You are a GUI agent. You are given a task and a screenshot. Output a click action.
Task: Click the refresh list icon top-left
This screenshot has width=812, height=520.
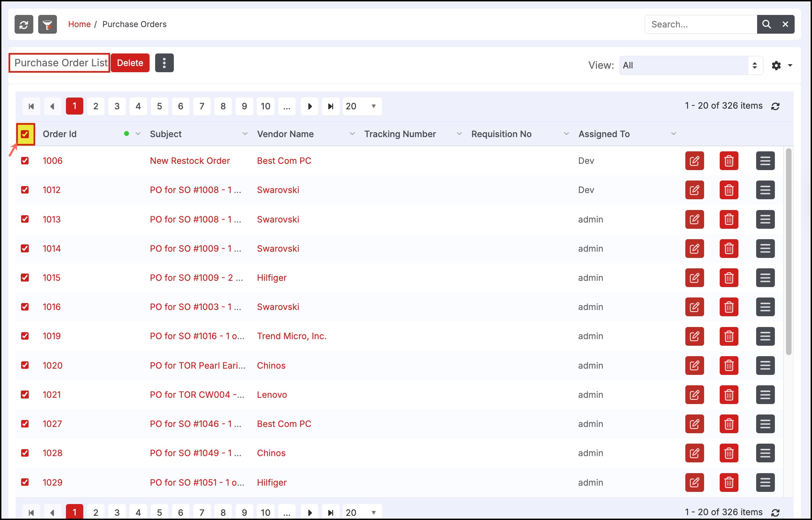(24, 24)
